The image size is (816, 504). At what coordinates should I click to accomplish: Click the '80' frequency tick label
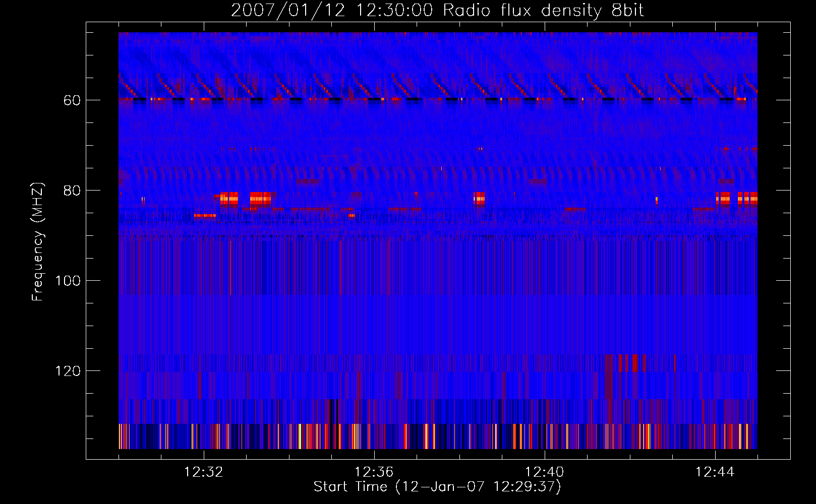point(72,191)
